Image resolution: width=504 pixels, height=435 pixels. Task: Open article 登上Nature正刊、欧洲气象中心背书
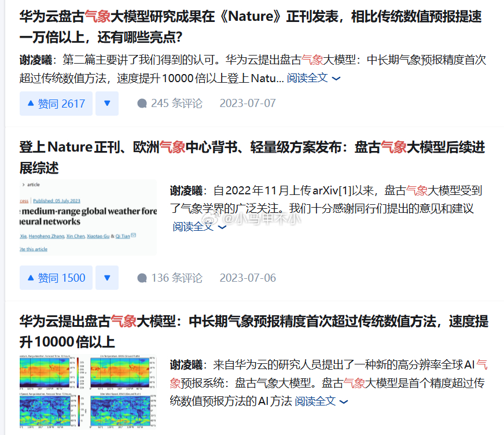(252, 157)
